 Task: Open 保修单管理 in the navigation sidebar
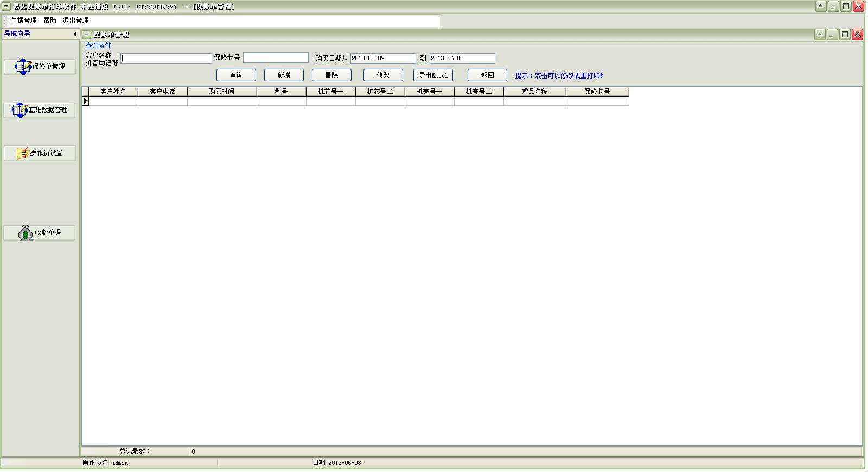click(40, 67)
